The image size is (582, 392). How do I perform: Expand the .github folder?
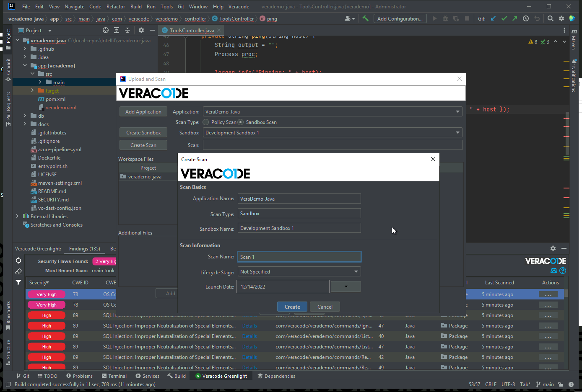(25, 49)
